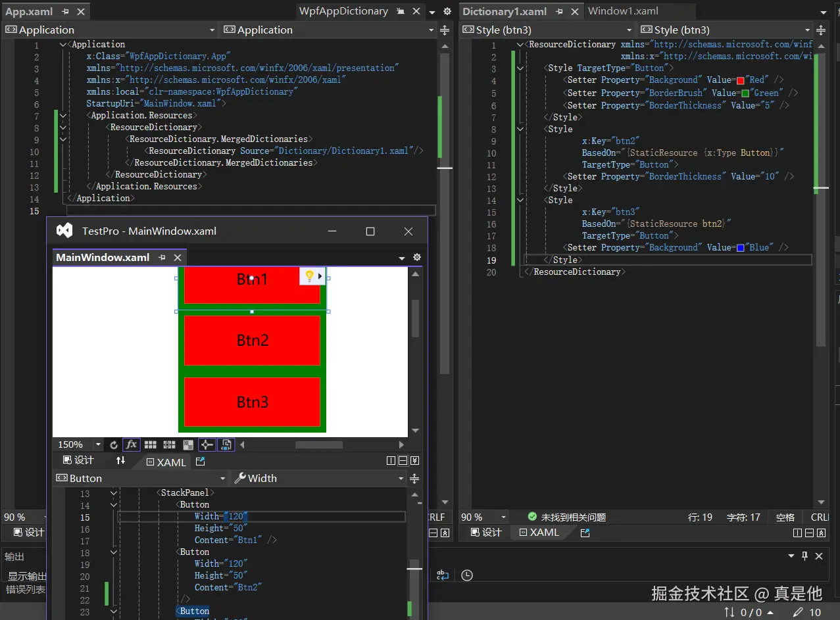This screenshot has height=620, width=840.
Task: Split the Dictionary1.xaml editor with the split icon
Action: (821, 30)
